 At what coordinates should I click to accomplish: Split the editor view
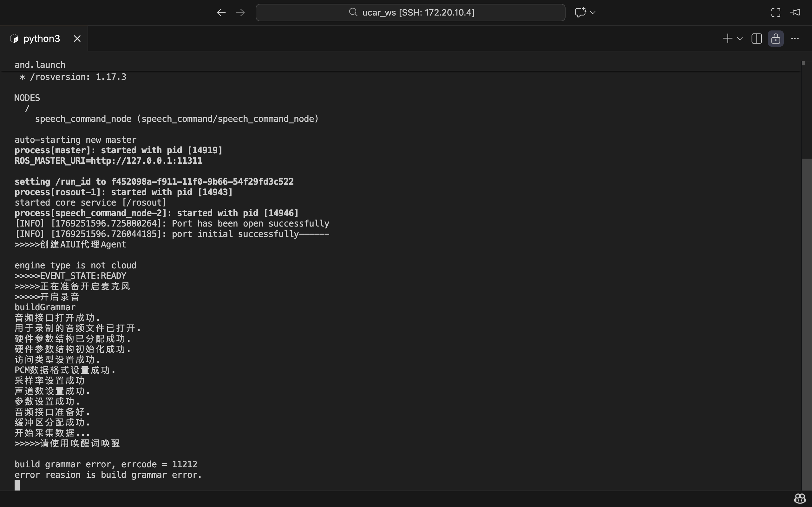click(756, 39)
